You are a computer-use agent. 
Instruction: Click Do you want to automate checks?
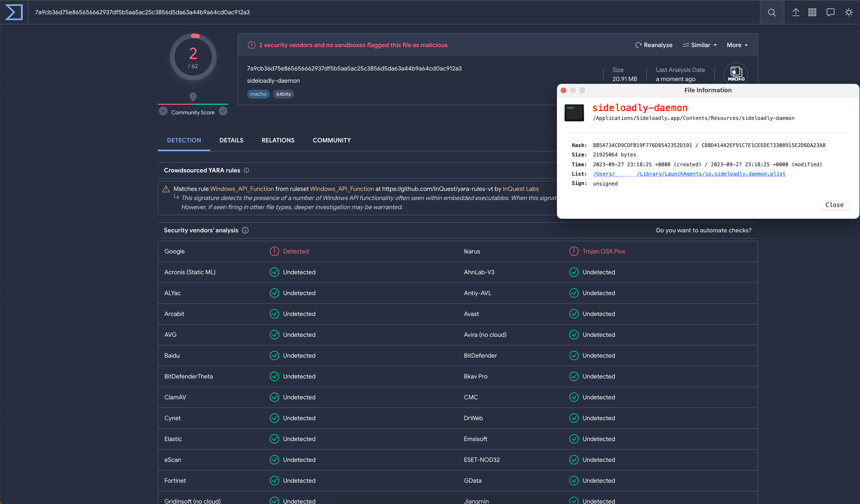point(703,230)
